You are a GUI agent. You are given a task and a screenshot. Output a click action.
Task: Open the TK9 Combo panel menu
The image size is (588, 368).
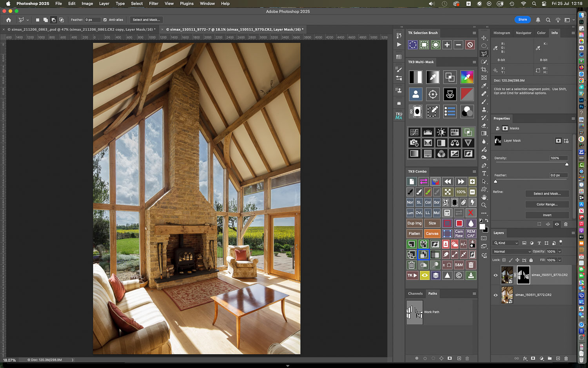point(474,171)
